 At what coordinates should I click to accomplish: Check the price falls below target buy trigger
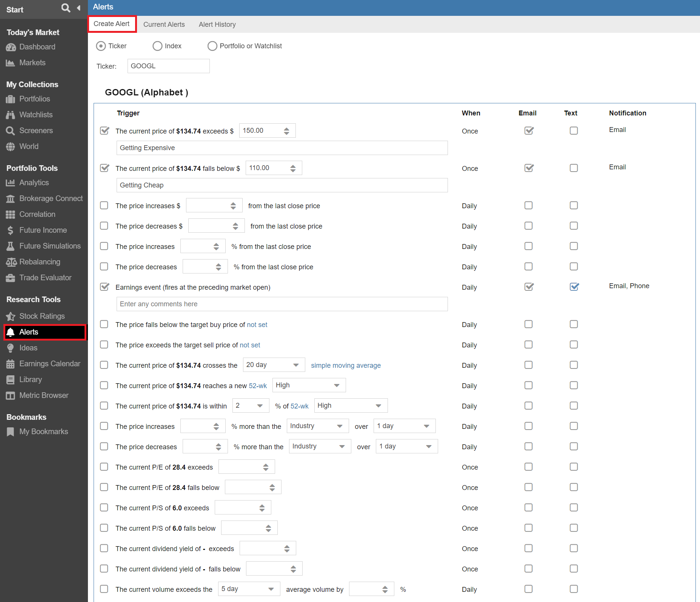click(x=104, y=324)
